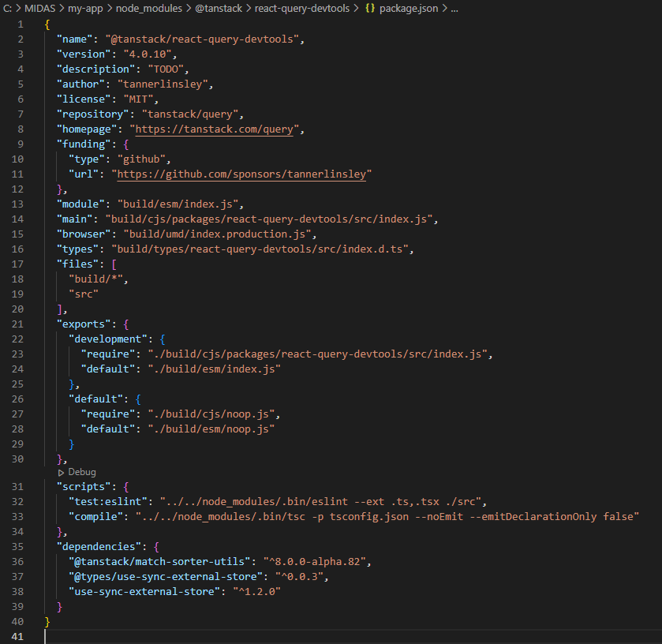Image resolution: width=662 pixels, height=644 pixels.
Task: Click line number 9 of funding block
Action: pyautogui.click(x=21, y=144)
